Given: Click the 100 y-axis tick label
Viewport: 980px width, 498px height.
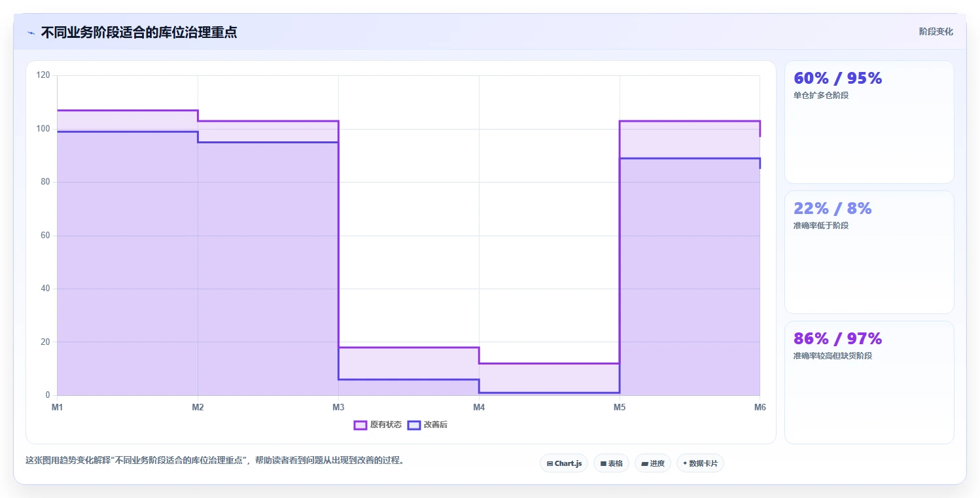Looking at the screenshot, I should [44, 129].
